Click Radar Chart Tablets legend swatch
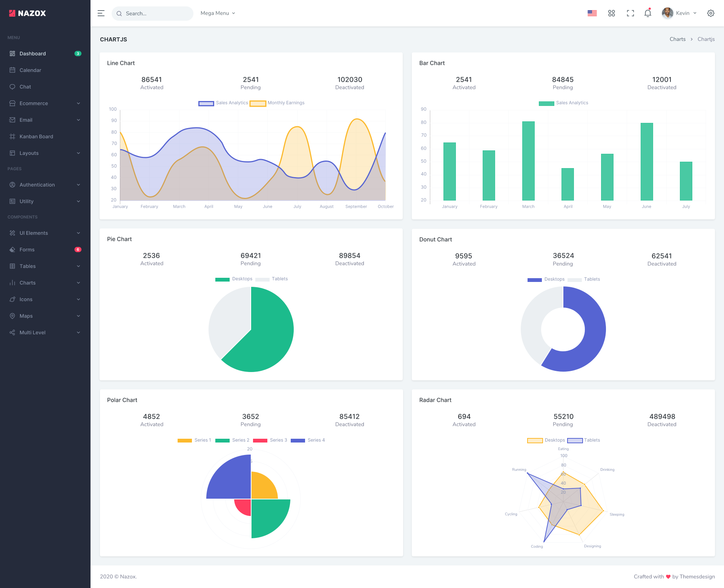724x588 pixels. 575,440
